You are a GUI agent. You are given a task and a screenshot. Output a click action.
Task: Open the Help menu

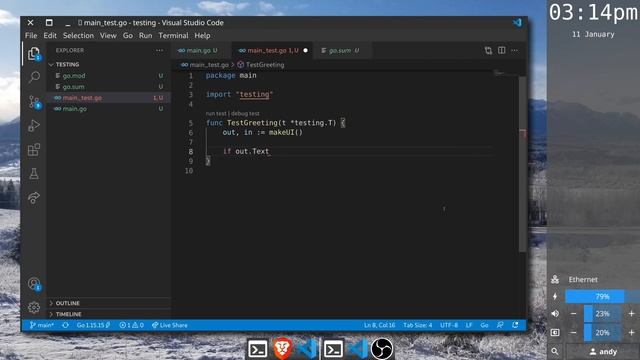(202, 36)
